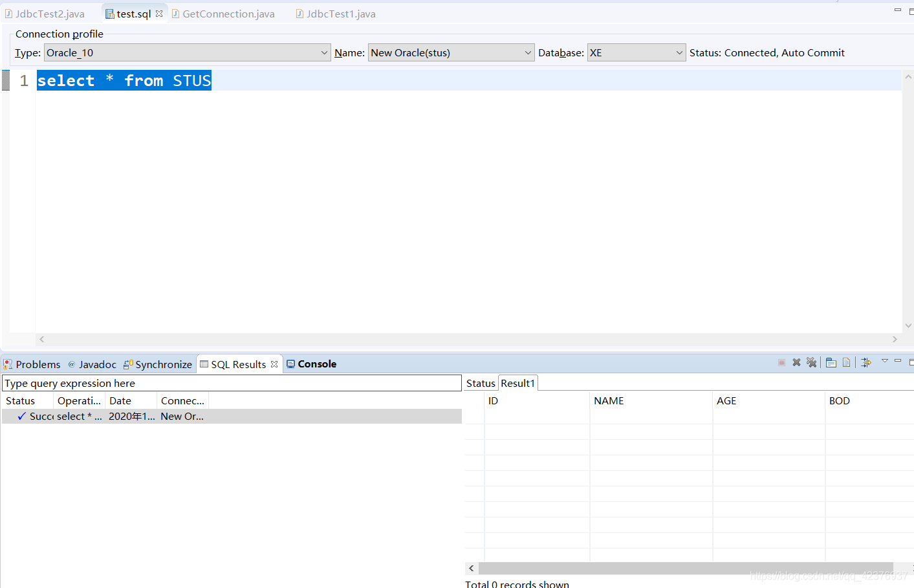Close the SQL Results view tab
Image resolution: width=914 pixels, height=588 pixels.
tap(274, 364)
